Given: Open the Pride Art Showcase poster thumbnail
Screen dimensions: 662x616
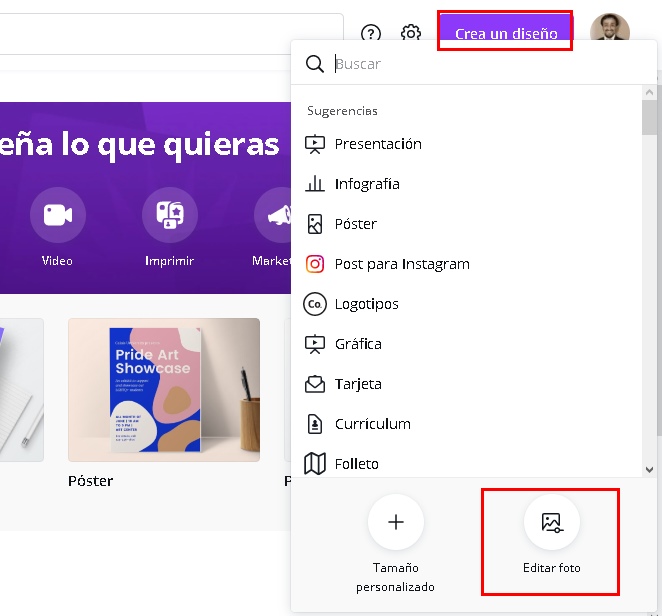Looking at the screenshot, I should [164, 390].
